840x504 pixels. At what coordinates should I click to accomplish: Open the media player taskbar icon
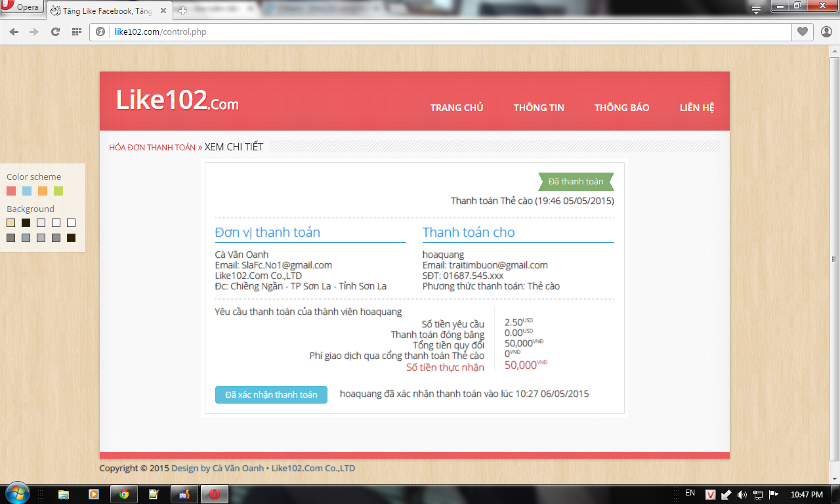click(93, 494)
